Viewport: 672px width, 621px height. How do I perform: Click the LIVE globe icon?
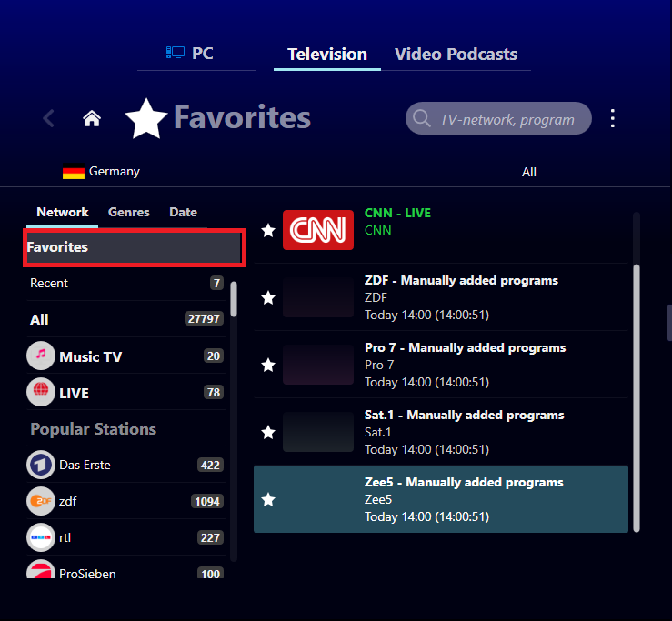tap(41, 392)
